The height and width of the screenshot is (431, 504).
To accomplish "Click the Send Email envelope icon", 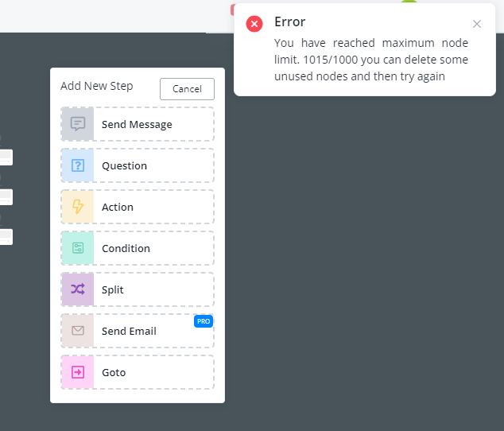I will point(78,331).
